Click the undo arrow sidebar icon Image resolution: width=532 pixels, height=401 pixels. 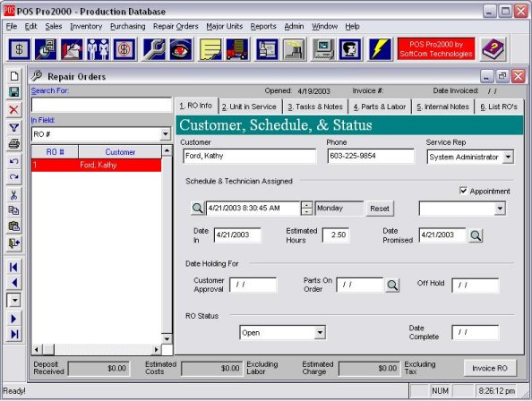14,161
